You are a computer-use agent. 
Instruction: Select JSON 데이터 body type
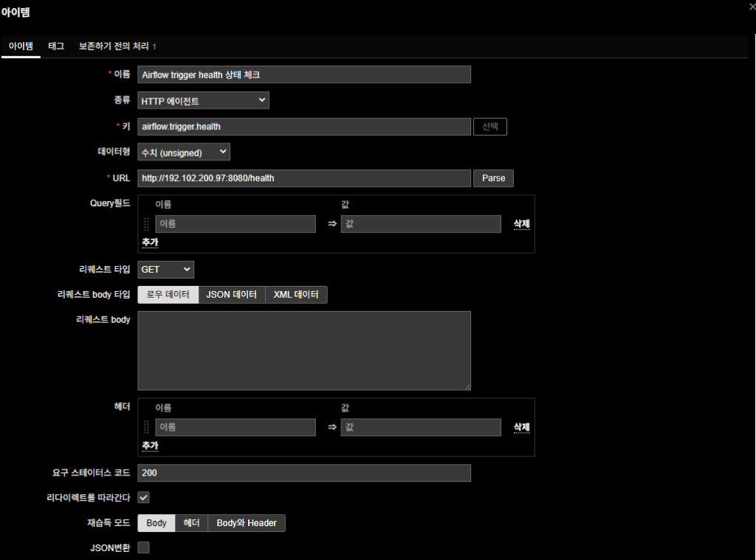tap(232, 295)
